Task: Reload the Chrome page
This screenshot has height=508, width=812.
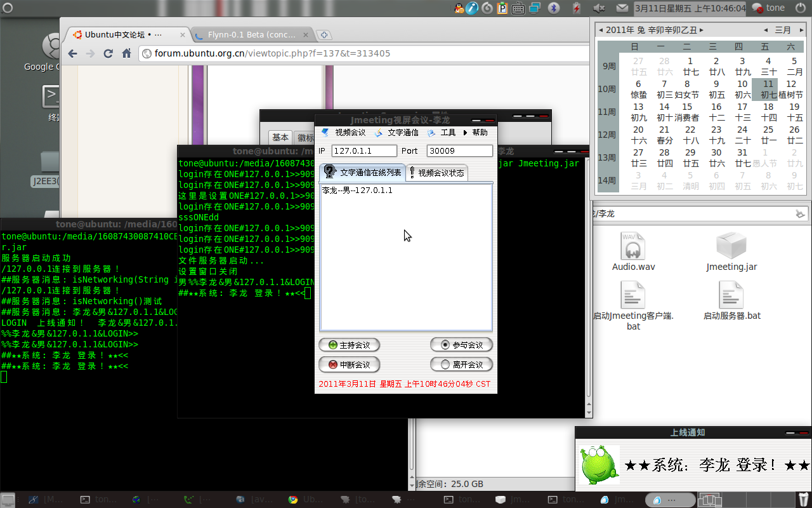Action: (108, 53)
